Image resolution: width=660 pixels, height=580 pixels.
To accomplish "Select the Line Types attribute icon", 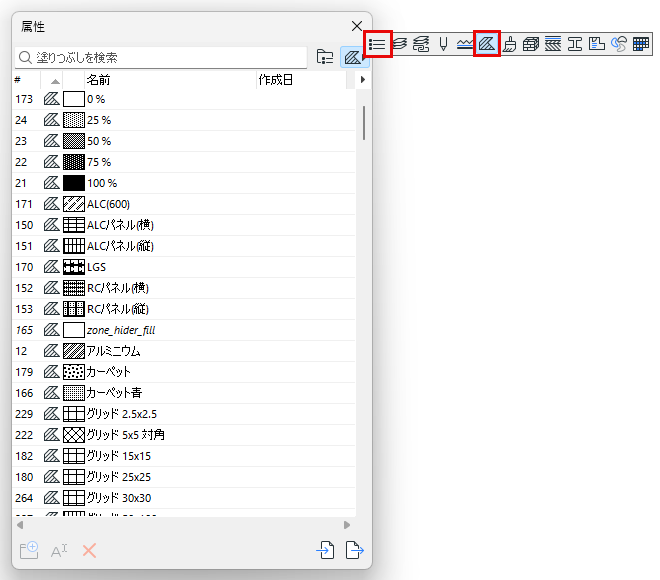I will click(465, 44).
